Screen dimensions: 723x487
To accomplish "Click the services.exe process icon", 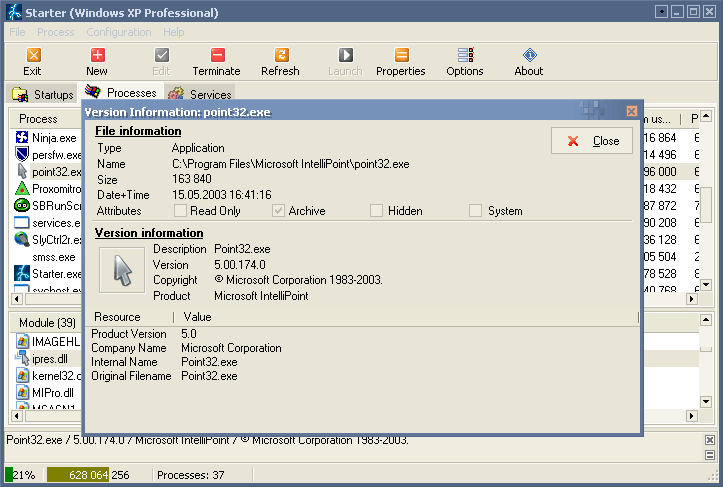I will pos(22,222).
